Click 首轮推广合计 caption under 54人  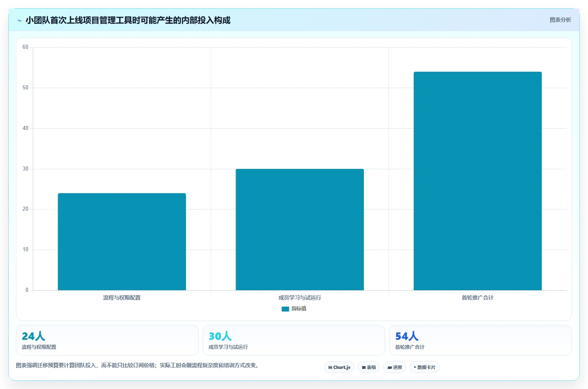pos(410,347)
